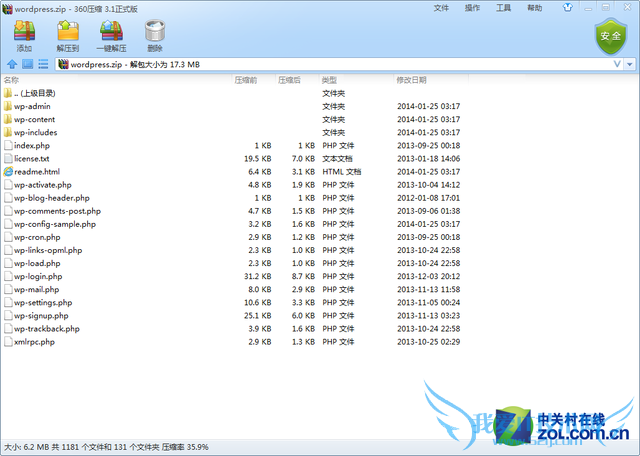Click the parent directory folder icon
Screen dimensions: 640x456
tap(8, 93)
